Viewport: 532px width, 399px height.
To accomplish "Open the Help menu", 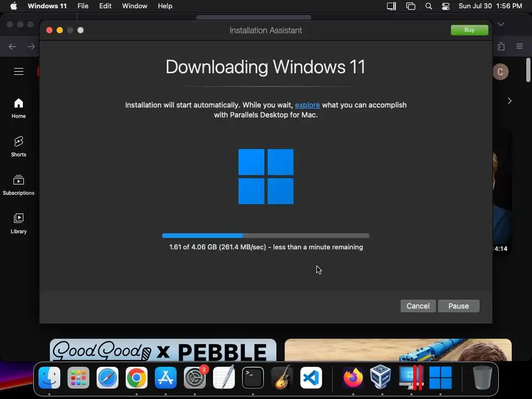I will (165, 6).
